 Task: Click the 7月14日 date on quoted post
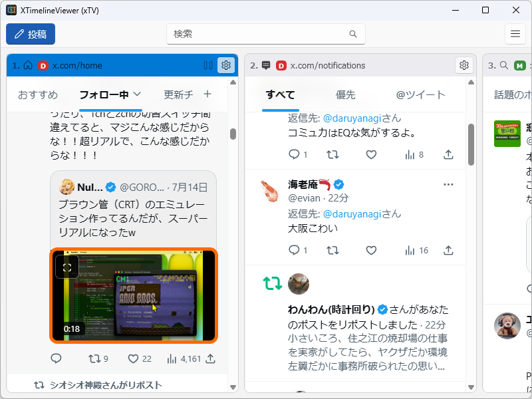pos(190,188)
